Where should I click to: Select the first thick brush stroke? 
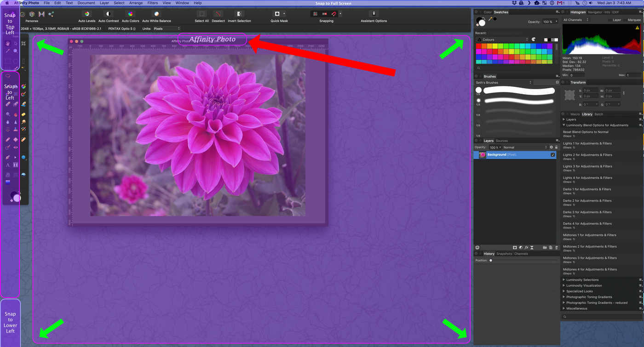tap(519, 91)
